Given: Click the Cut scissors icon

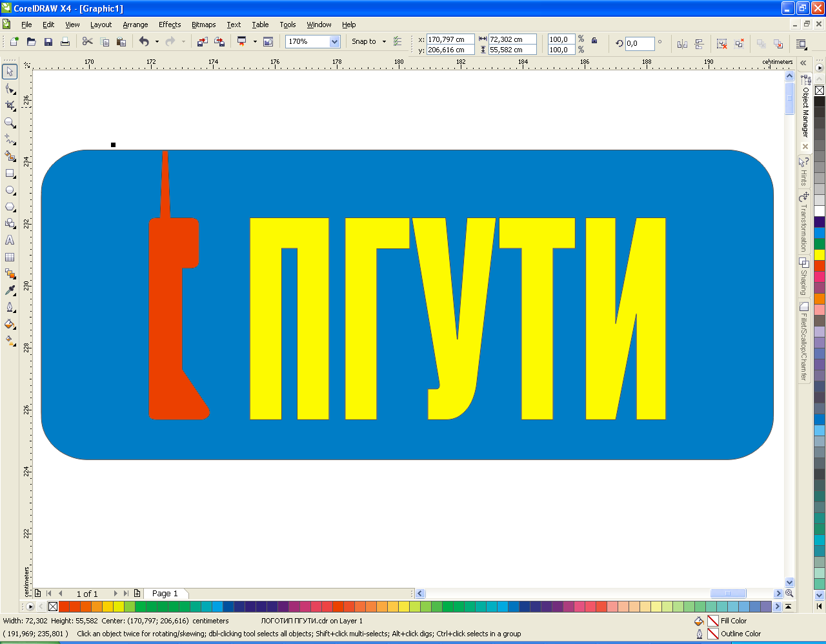Looking at the screenshot, I should (x=88, y=42).
